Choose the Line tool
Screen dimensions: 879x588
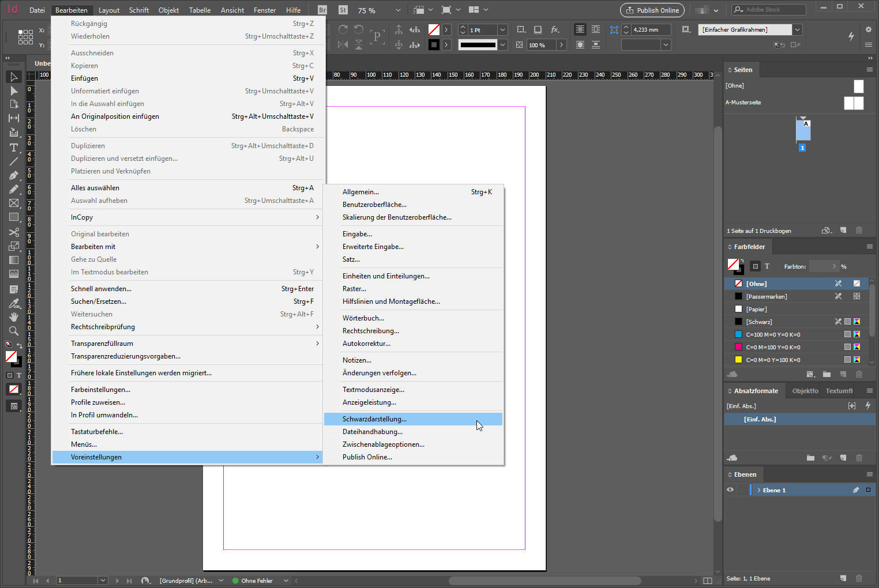14,161
